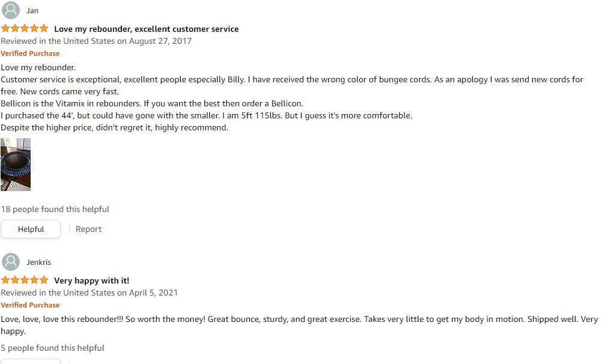The width and height of the screenshot is (605, 364).
Task: Click the partially visible Helpful button below Jenkris's review
Action: [x=31, y=362]
